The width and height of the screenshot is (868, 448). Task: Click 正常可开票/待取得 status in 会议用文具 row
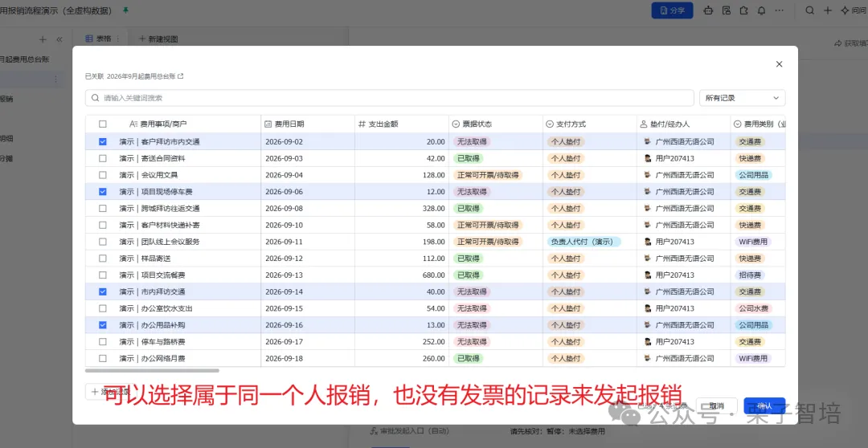488,175
